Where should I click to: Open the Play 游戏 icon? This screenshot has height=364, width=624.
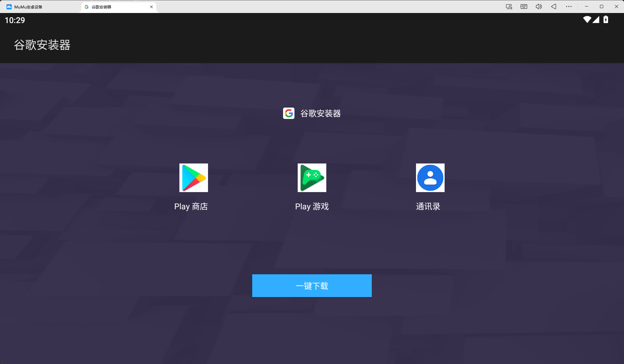coord(312,177)
